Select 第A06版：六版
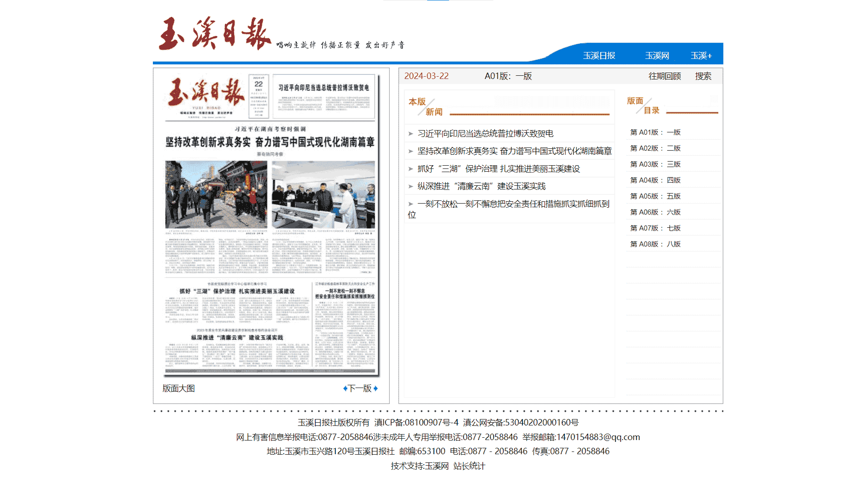868x493 pixels. pos(655,212)
